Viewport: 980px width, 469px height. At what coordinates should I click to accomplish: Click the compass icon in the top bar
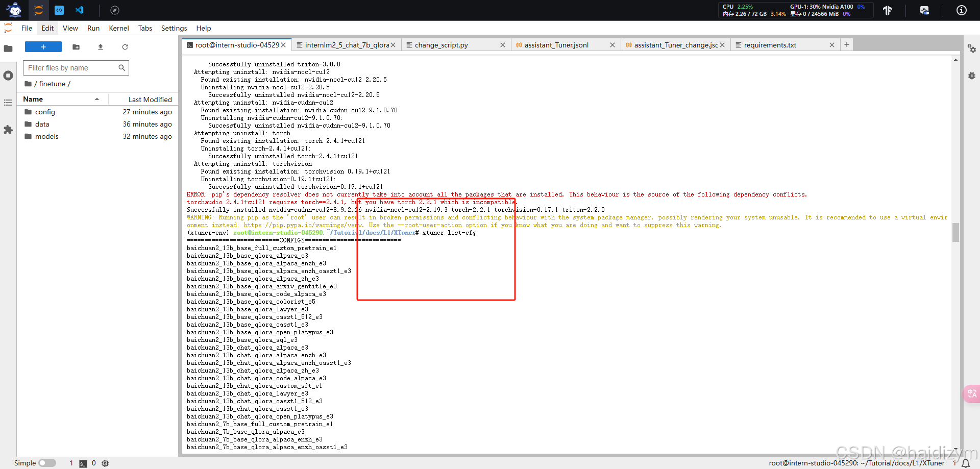point(115,10)
